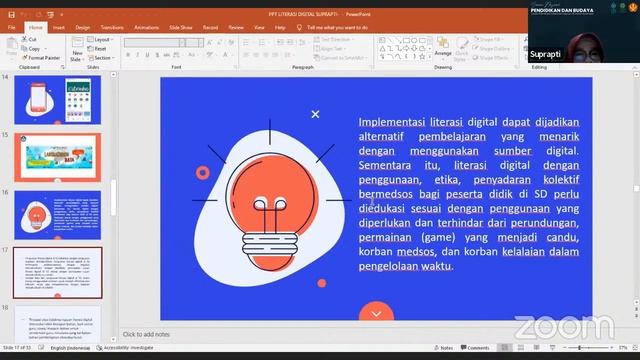Select the Oval shape in shapes gallery
This screenshot has width=640, height=360.
(x=414, y=40)
